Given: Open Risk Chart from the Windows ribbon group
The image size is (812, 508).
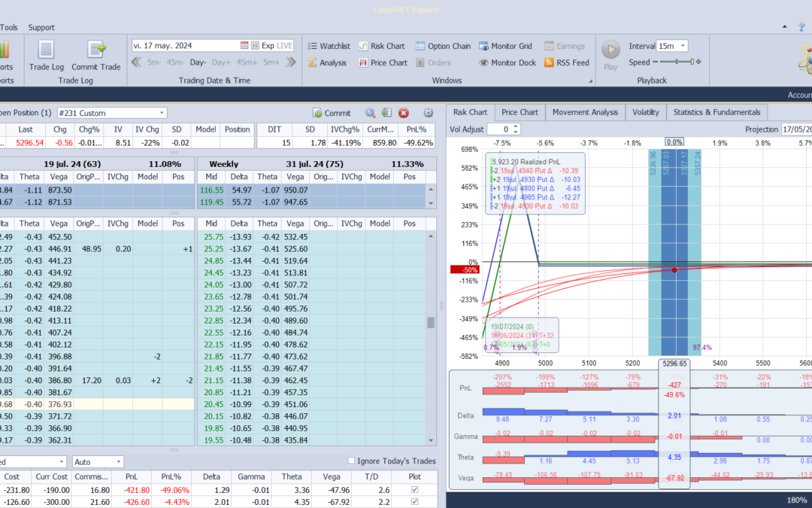Looking at the screenshot, I should tap(382, 46).
